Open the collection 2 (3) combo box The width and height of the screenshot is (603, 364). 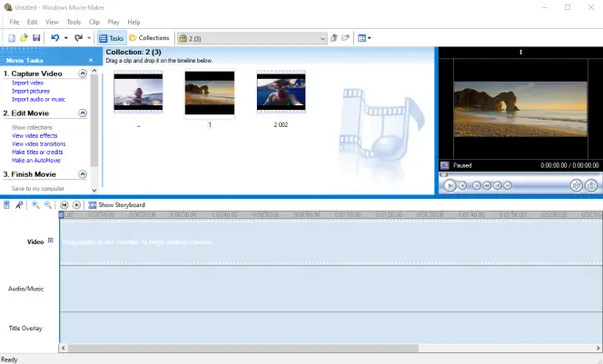(x=252, y=38)
